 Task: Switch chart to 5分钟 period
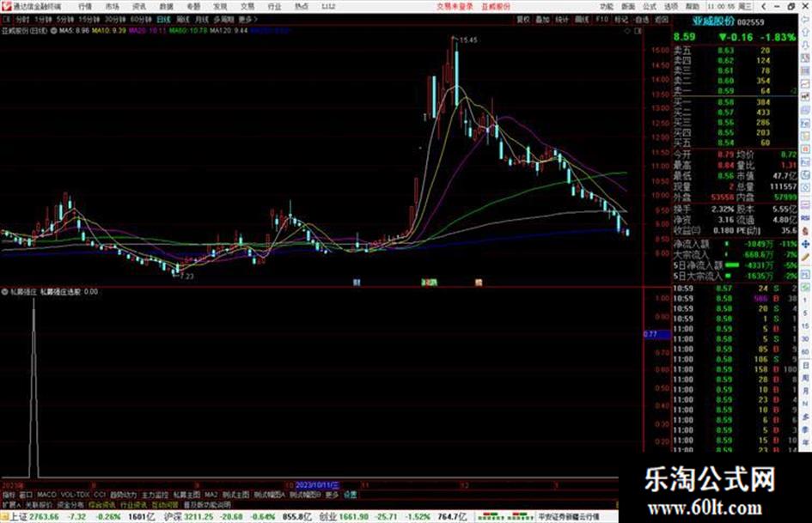(65, 19)
